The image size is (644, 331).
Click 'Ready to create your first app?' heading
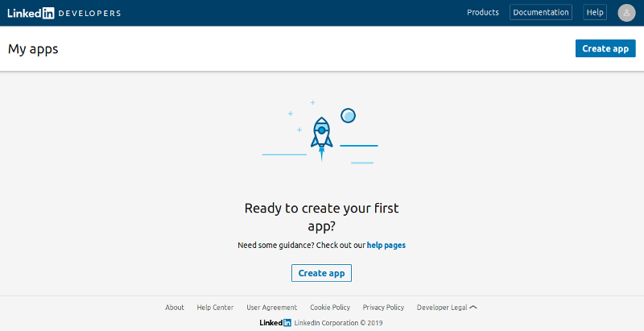point(321,217)
